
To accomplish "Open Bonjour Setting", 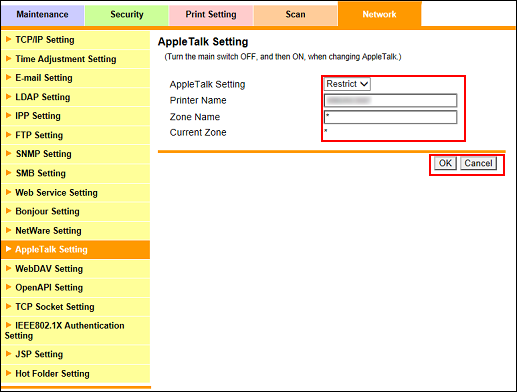I will click(x=75, y=212).
